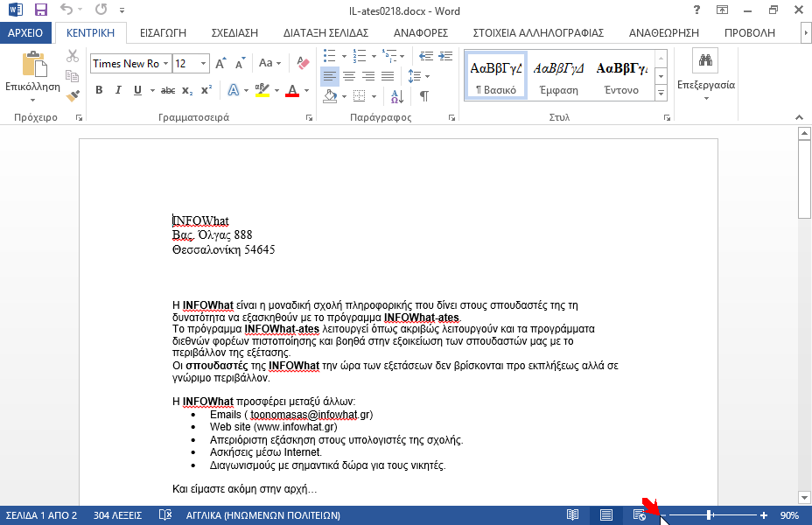Click the zoom slider handle

(x=710, y=515)
